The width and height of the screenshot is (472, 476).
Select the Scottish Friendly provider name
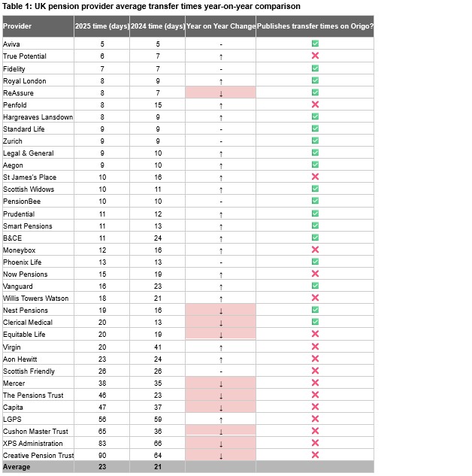29,371
